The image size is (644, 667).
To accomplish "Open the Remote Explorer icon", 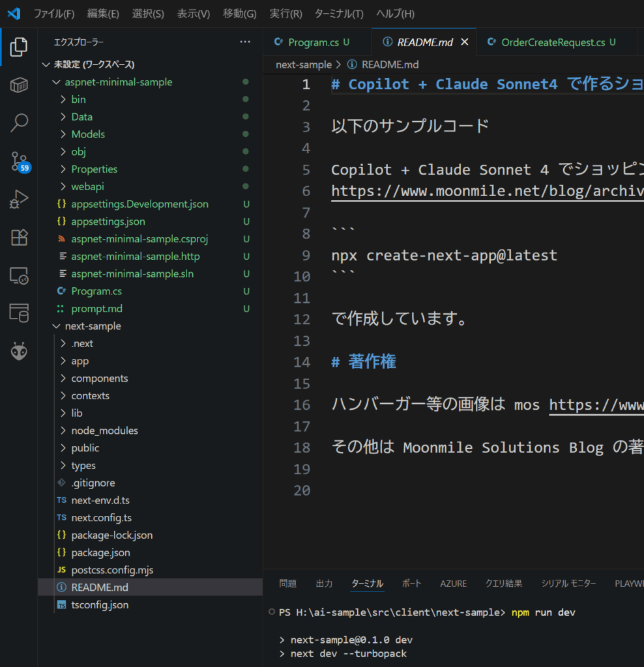I will [x=19, y=276].
